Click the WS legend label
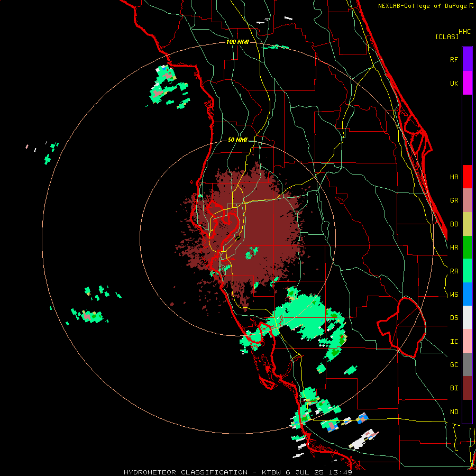Screen dimensions: 476x476 click(454, 294)
